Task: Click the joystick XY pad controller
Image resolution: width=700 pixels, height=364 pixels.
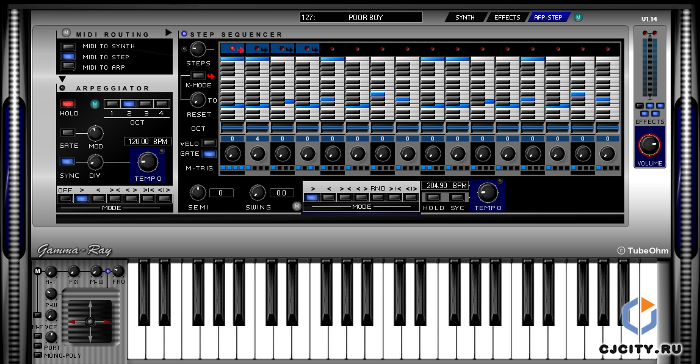Action: (x=90, y=322)
